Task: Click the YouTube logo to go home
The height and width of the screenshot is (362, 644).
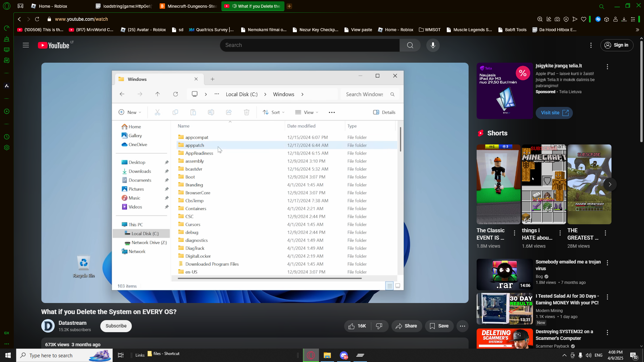Action: coord(54,45)
